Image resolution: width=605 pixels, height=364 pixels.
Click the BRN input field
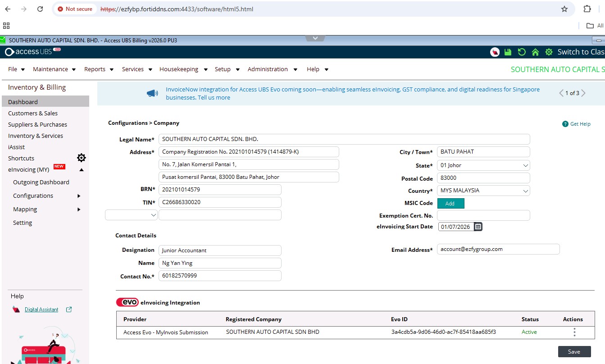point(220,190)
